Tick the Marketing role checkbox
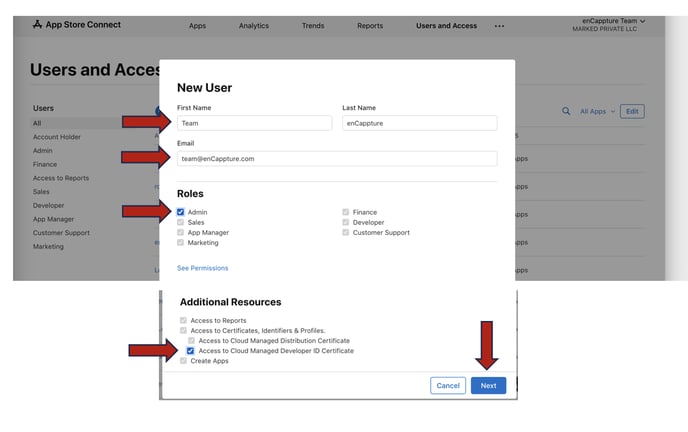Screen dimensions: 688x432 tap(180, 243)
